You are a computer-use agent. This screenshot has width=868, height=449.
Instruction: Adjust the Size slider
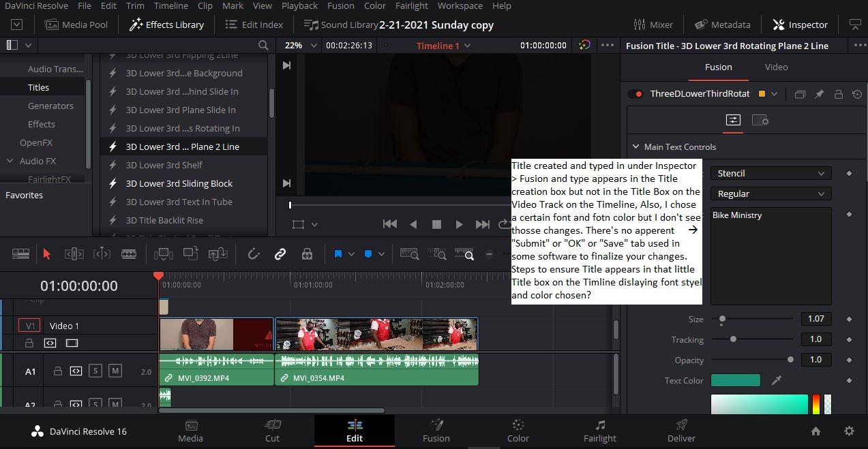tap(722, 318)
